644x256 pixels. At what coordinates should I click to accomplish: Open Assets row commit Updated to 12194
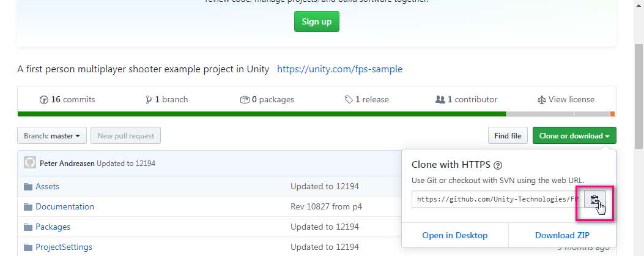pos(325,186)
